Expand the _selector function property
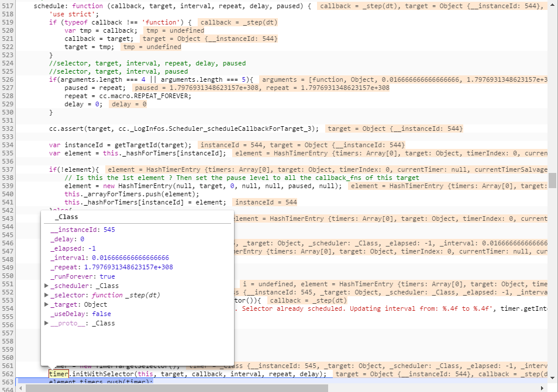Viewport: 558px width, 392px height. [x=46, y=294]
